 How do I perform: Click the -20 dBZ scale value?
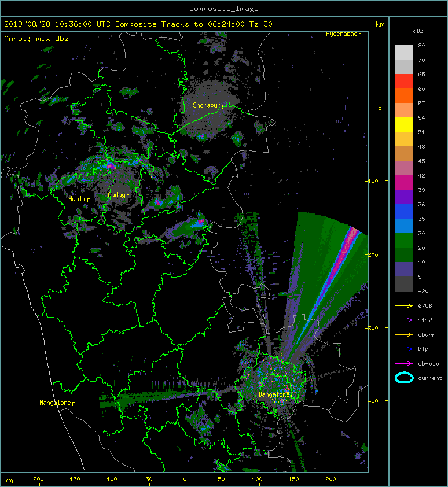[423, 291]
